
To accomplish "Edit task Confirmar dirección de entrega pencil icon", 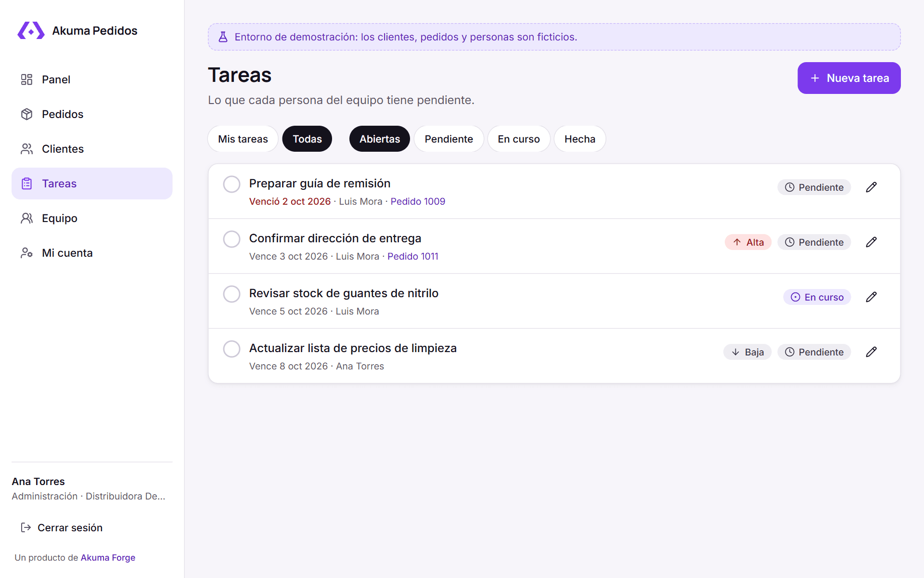I will coord(871,242).
